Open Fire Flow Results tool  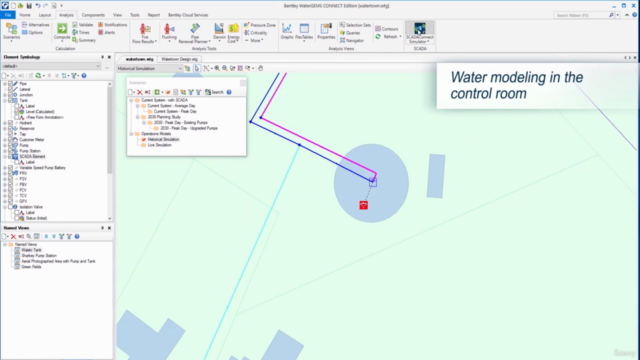pos(144,33)
